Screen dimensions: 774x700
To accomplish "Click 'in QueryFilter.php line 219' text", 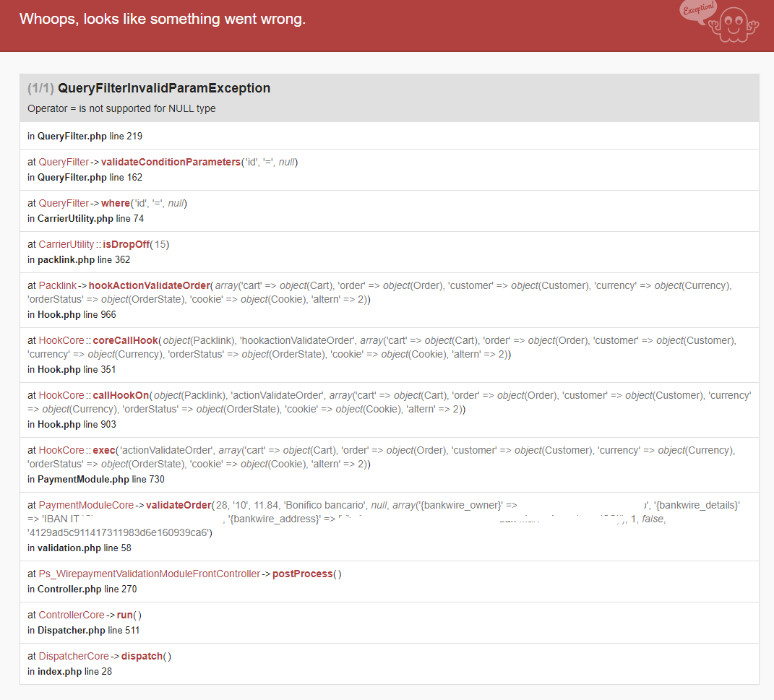I will point(85,136).
